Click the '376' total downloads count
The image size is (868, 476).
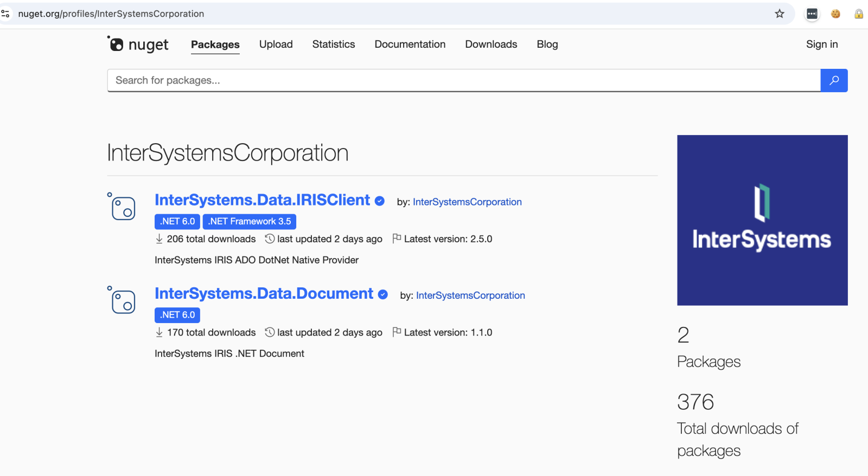[695, 402]
